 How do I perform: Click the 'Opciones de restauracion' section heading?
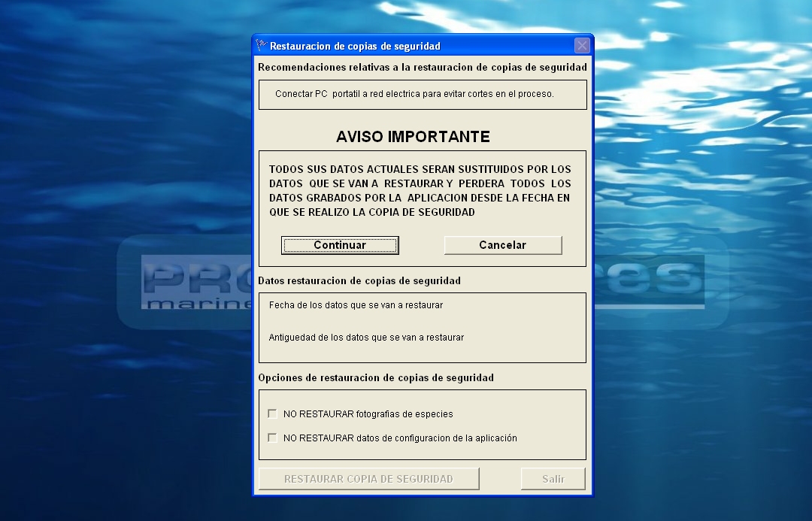point(376,377)
